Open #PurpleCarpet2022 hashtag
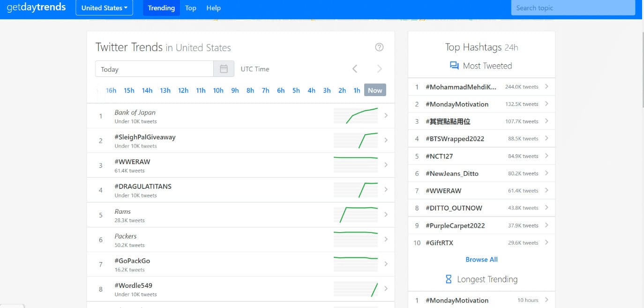 [455, 225]
